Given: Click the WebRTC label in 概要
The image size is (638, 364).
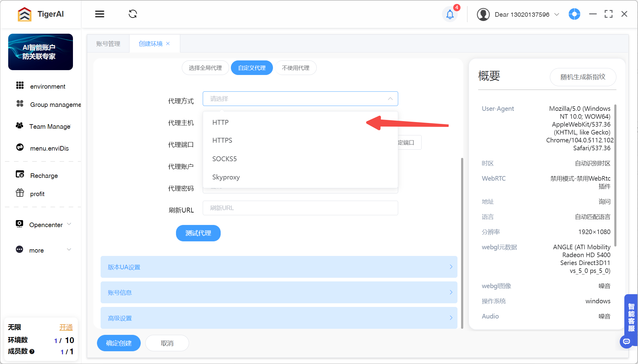Looking at the screenshot, I should coord(494,178).
